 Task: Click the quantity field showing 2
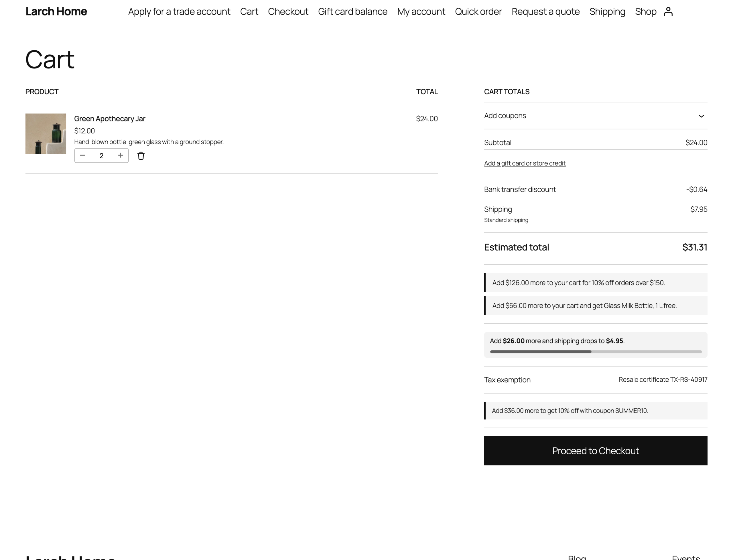coord(101,156)
